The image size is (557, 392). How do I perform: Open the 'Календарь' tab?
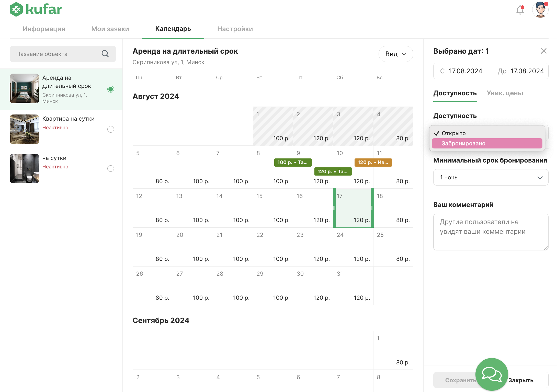[173, 29]
